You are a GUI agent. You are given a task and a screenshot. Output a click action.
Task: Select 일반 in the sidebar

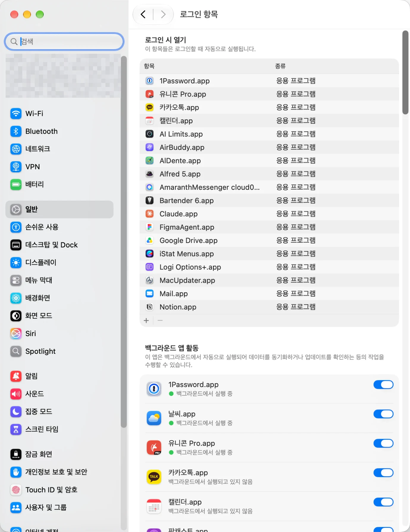click(59, 209)
